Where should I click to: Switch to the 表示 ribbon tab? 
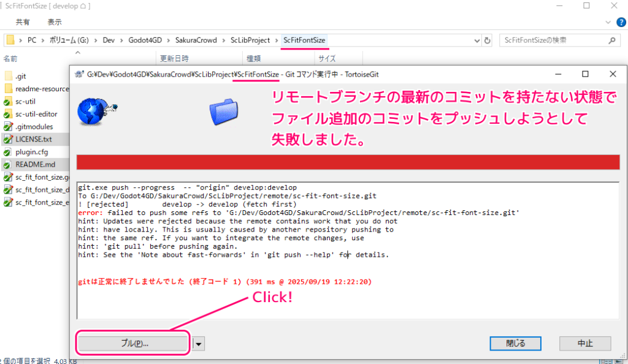[x=55, y=22]
